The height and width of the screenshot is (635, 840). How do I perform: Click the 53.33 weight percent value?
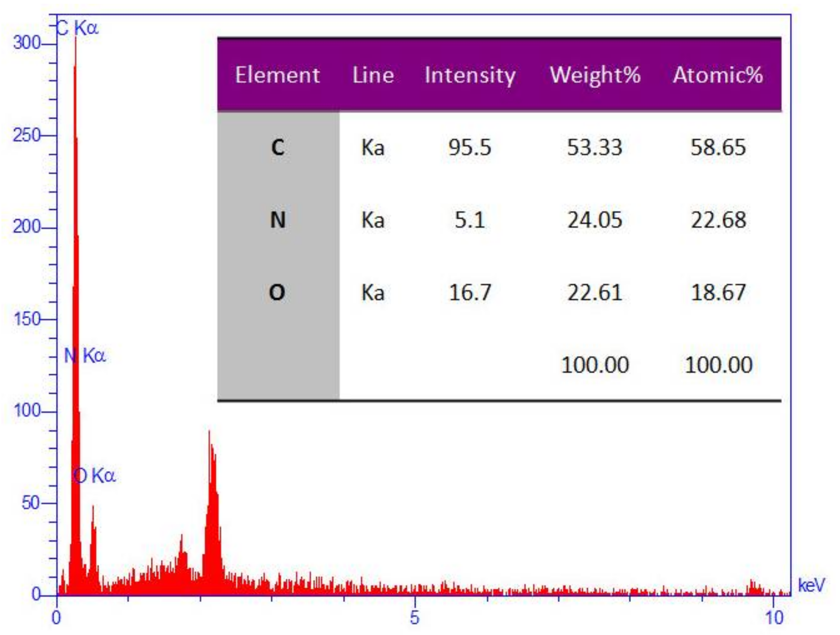pyautogui.click(x=595, y=147)
